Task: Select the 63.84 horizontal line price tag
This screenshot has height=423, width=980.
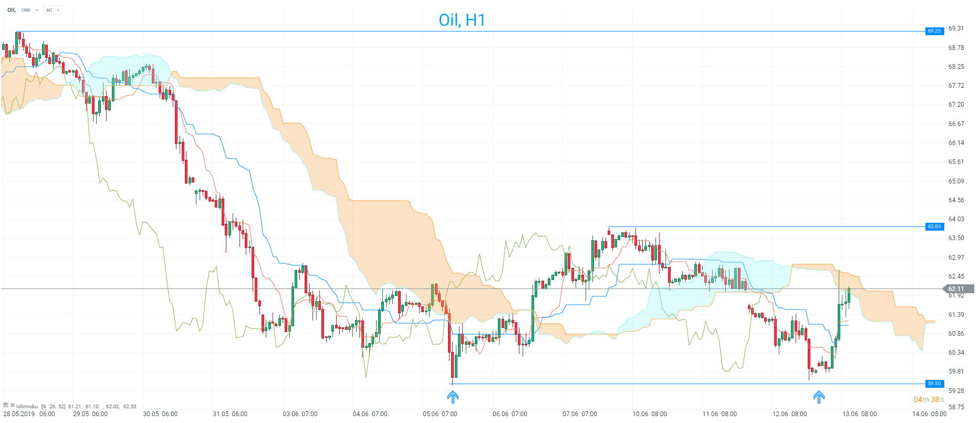Action: [x=934, y=226]
